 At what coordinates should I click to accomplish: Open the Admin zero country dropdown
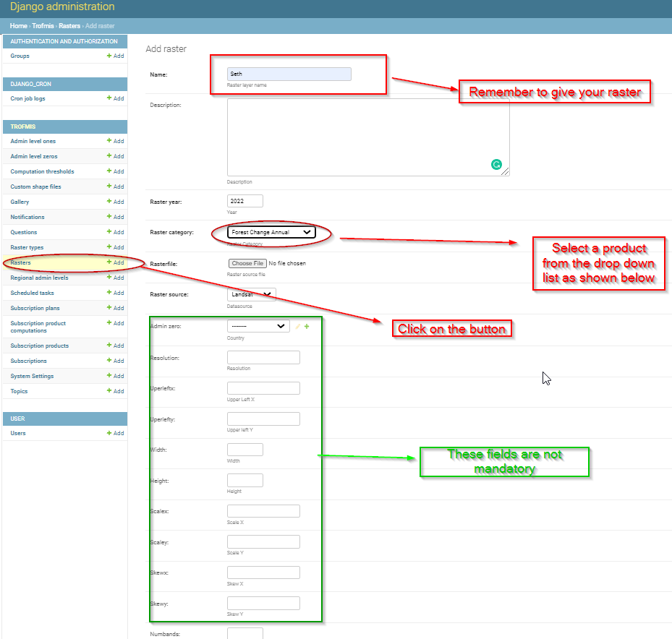point(258,326)
